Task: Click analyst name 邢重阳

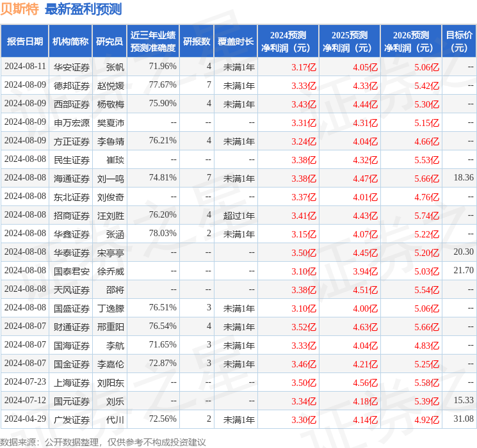Action: tap(110, 327)
